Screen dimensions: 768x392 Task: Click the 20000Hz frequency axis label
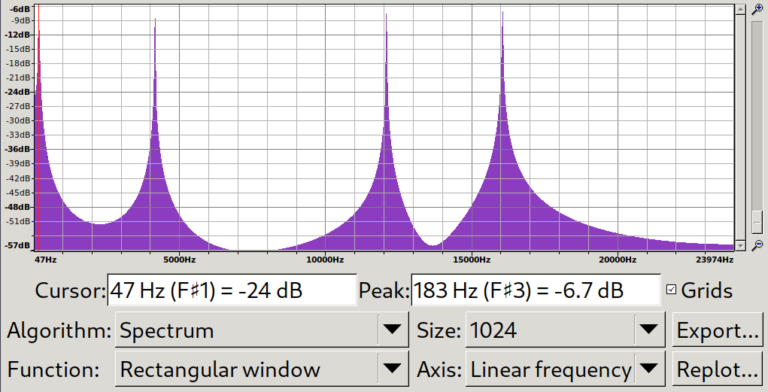(617, 260)
